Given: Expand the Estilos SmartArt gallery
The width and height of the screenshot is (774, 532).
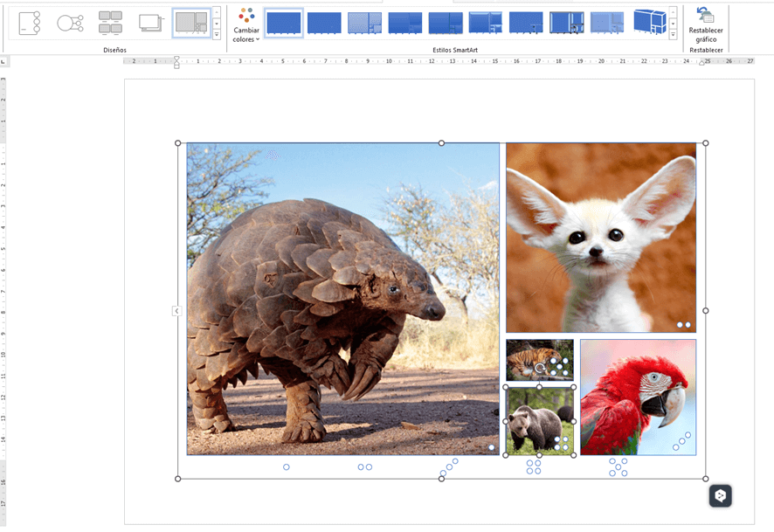Looking at the screenshot, I should coord(673,36).
